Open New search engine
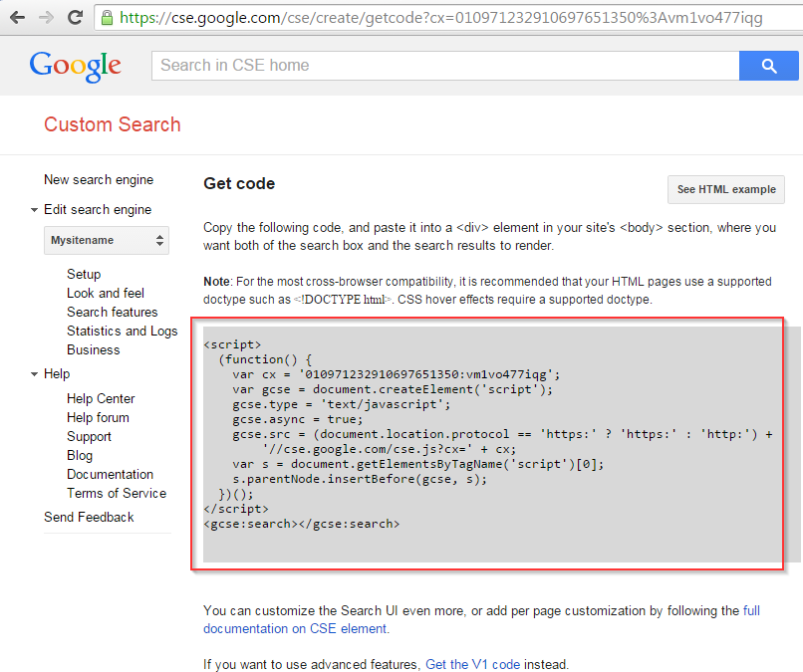Image resolution: width=803 pixels, height=672 pixels. pyautogui.click(x=99, y=179)
